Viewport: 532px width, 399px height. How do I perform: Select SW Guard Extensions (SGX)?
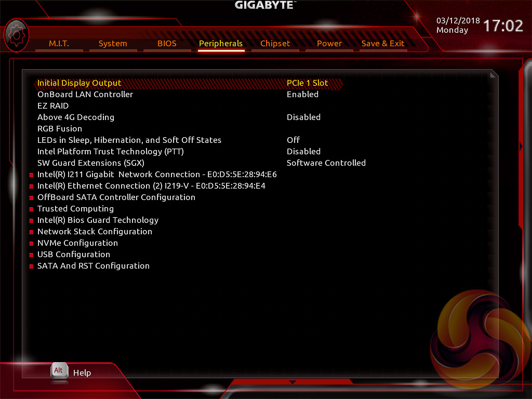91,163
